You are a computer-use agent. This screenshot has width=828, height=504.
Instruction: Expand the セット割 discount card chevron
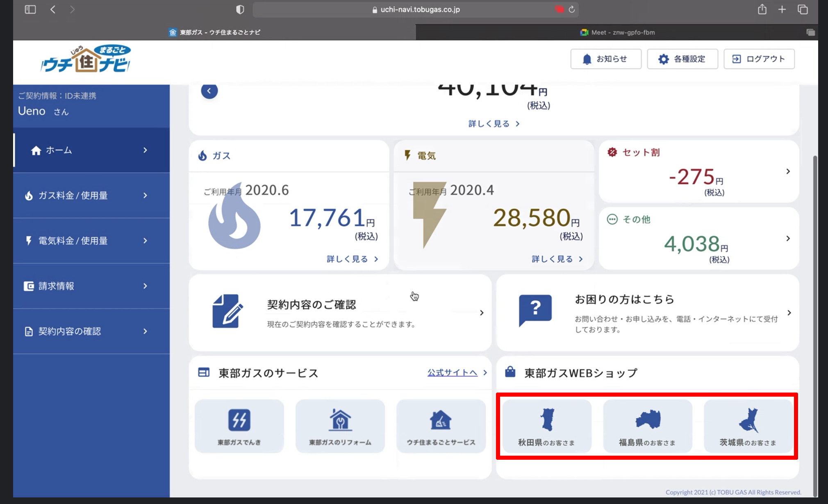[788, 171]
